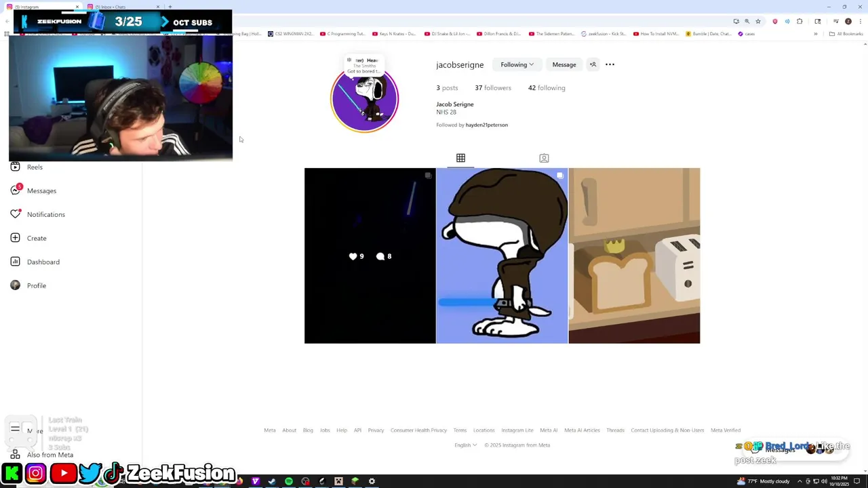Screen dimensions: 868x488
Task: Open Meta AI Articles footer link
Action: [582, 430]
